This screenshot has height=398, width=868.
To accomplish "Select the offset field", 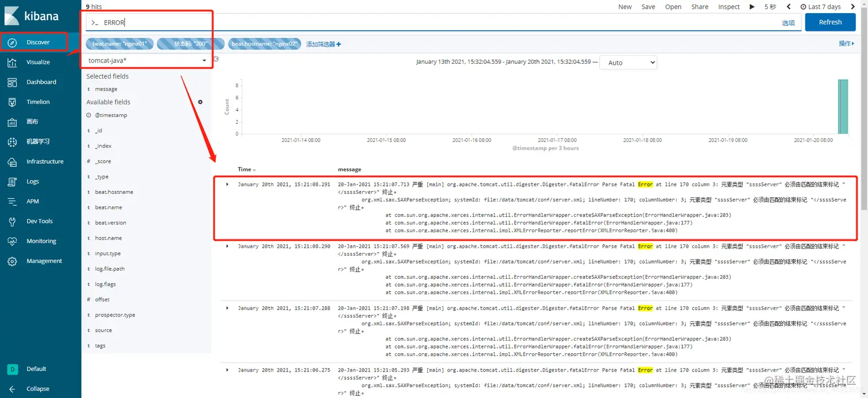I will click(x=102, y=300).
